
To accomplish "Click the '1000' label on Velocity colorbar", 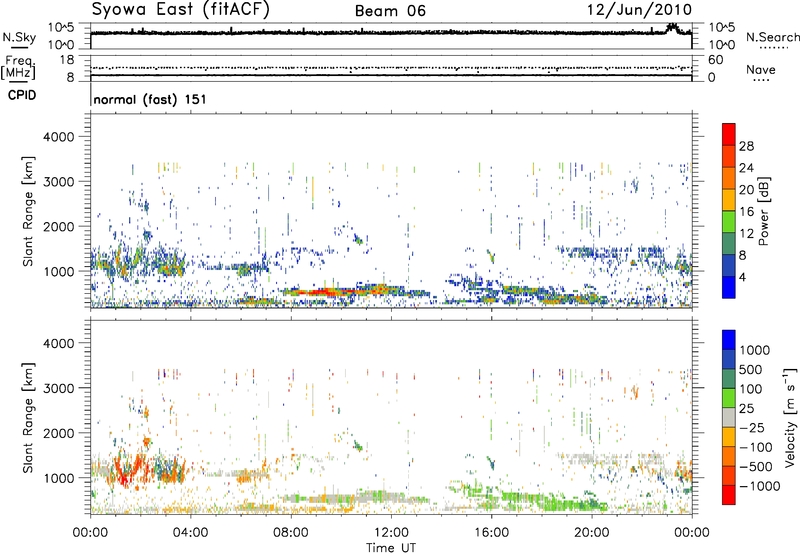I will point(755,350).
